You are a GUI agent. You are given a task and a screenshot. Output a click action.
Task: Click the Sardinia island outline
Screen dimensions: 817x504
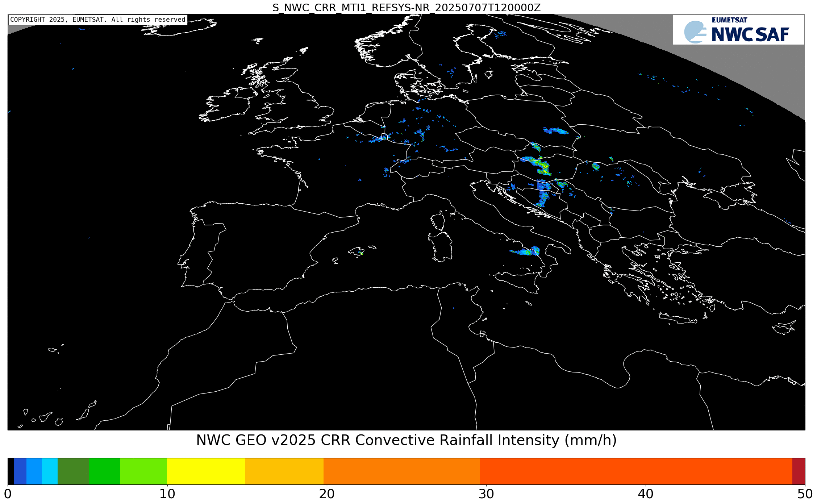tap(440, 247)
